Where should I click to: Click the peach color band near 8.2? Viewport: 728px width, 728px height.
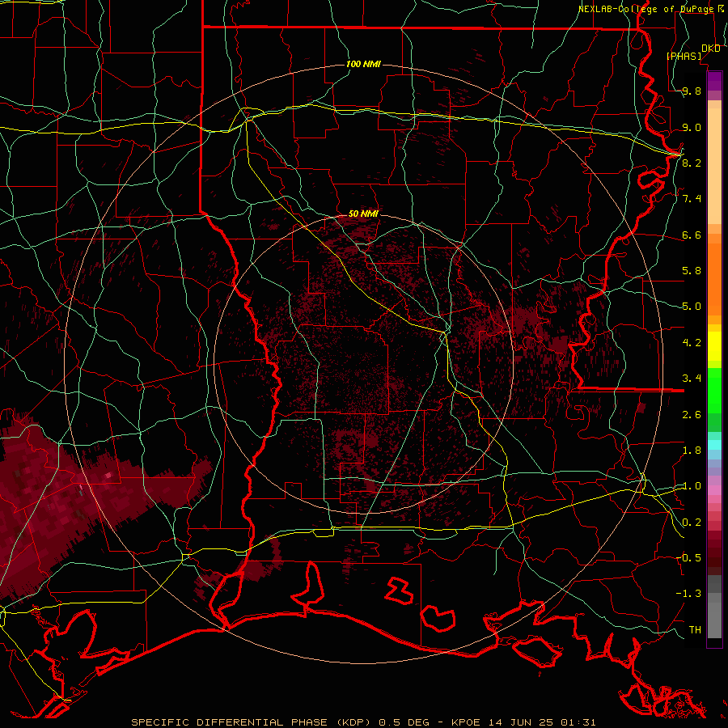pyautogui.click(x=714, y=166)
